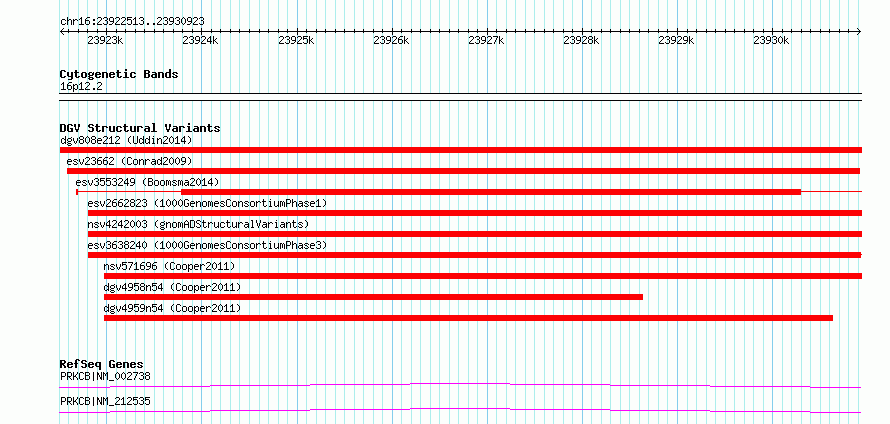Click the red bar under esv23662

click(x=463, y=171)
